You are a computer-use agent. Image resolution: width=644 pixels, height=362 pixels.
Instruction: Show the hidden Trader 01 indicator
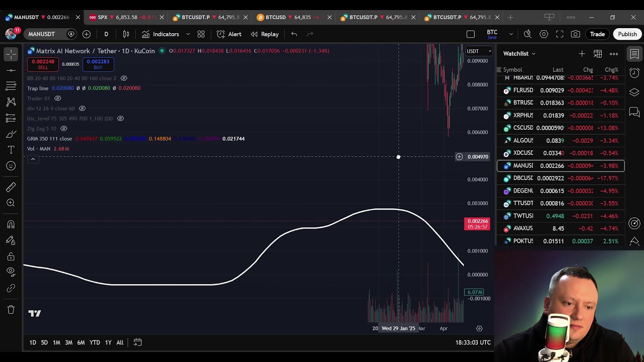[57, 99]
